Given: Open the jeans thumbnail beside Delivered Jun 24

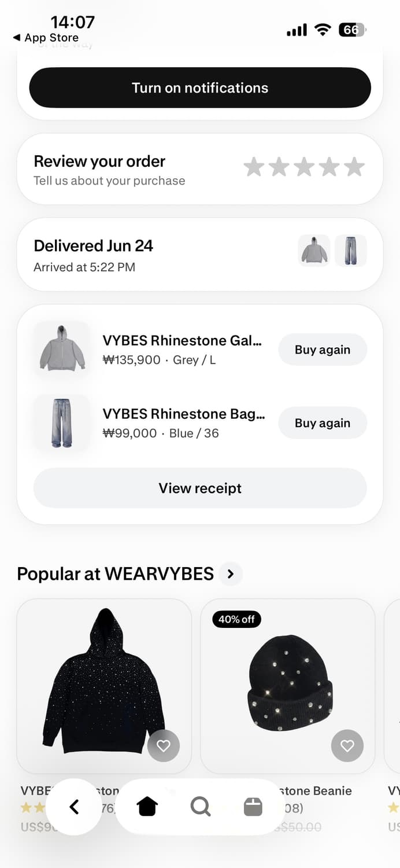Looking at the screenshot, I should click(x=350, y=250).
